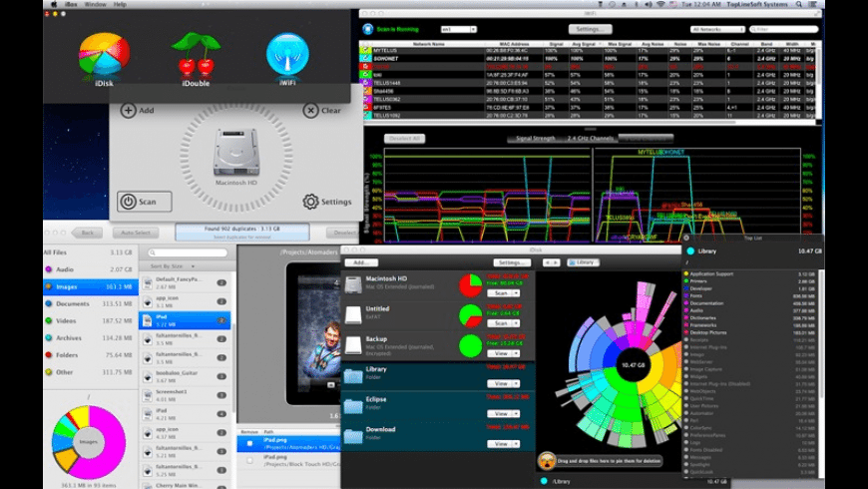868x489 pixels.
Task: Switch to 2.4 GHz Channels tab
Action: (x=590, y=139)
